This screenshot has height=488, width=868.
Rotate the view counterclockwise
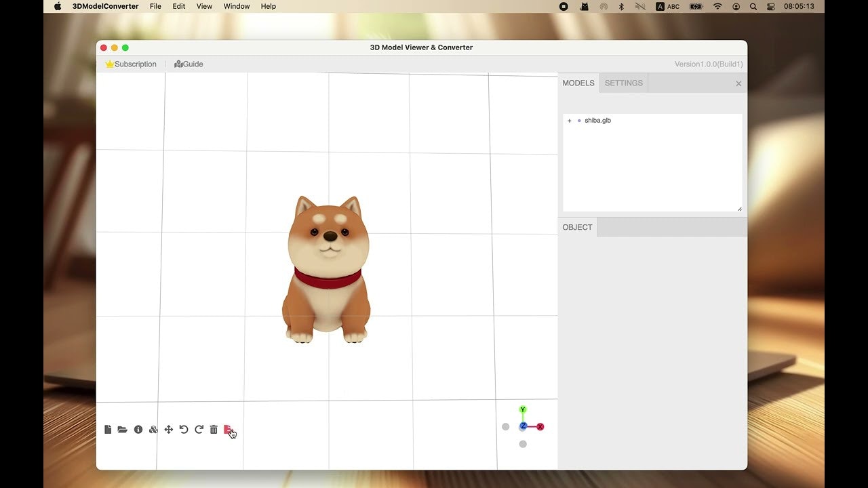[183, 429]
